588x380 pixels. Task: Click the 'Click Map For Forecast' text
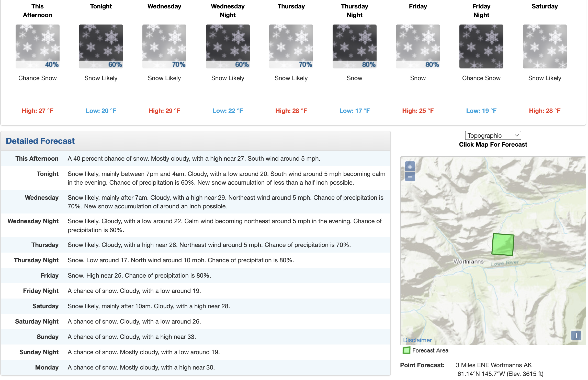click(493, 145)
